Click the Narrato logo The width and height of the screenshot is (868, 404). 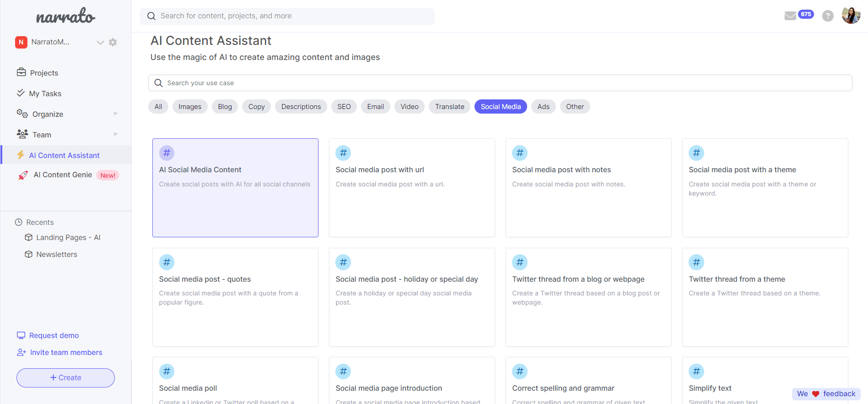(65, 16)
